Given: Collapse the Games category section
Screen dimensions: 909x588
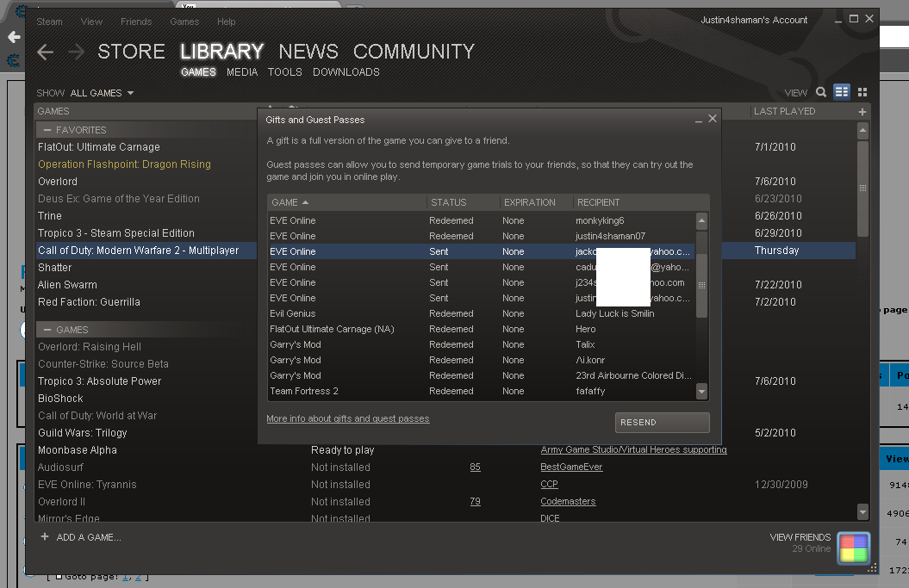Looking at the screenshot, I should (x=47, y=330).
